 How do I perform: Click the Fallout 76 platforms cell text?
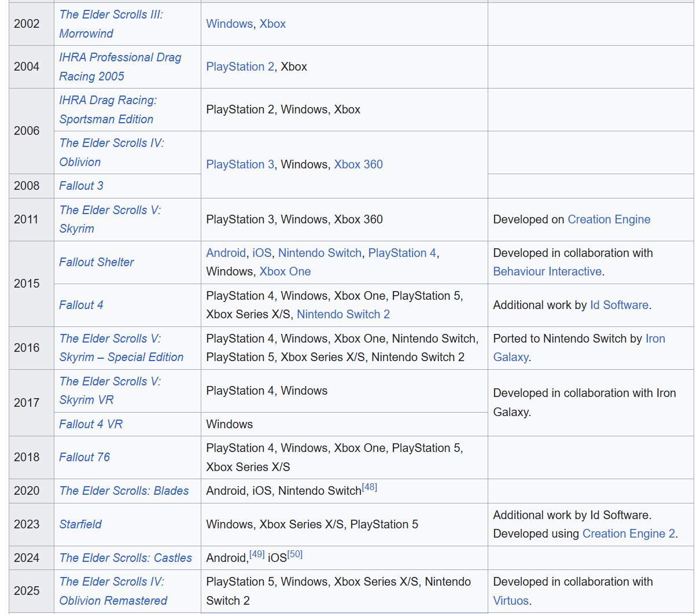click(x=334, y=457)
